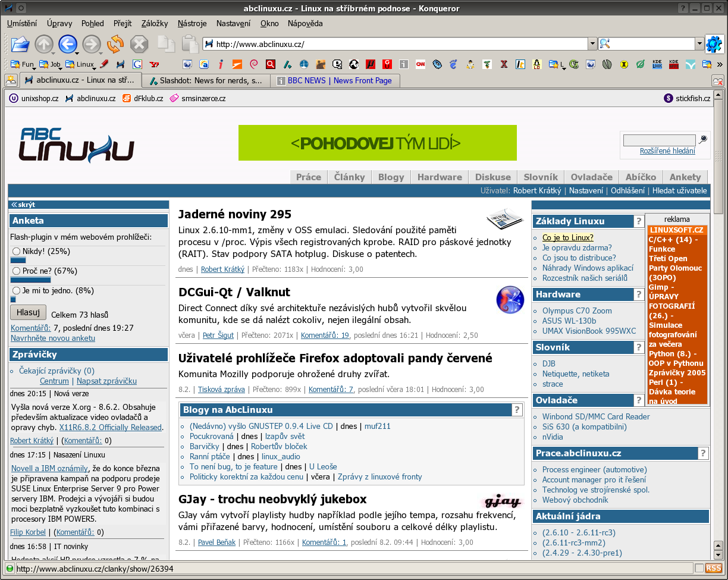This screenshot has height=580, width=728.
Task: Click the LINUXSOFT.CZ orange ad header
Action: click(x=677, y=230)
